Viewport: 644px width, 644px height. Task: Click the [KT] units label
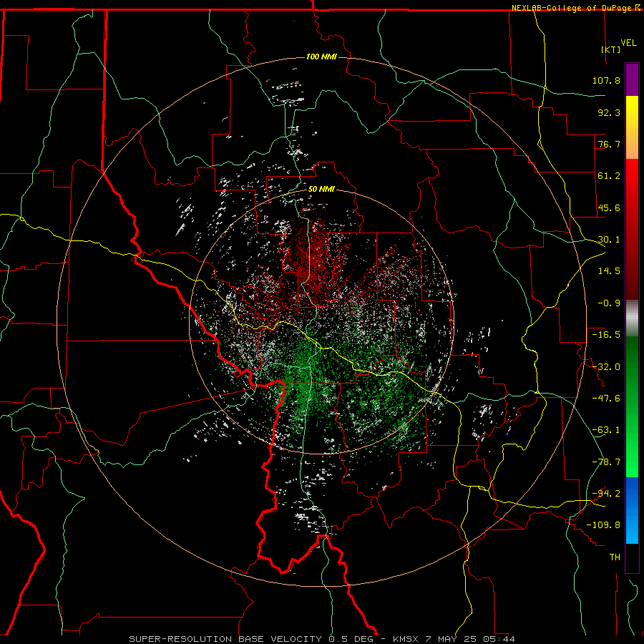point(611,49)
